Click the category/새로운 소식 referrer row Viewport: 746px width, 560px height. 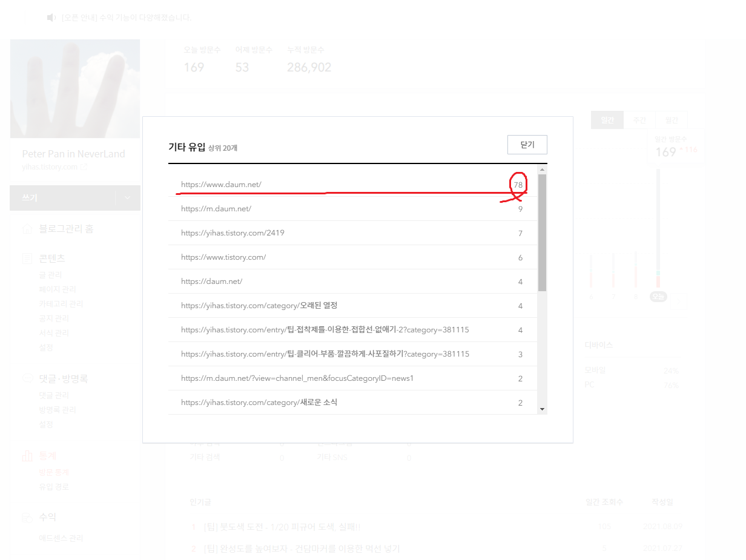pyautogui.click(x=353, y=403)
